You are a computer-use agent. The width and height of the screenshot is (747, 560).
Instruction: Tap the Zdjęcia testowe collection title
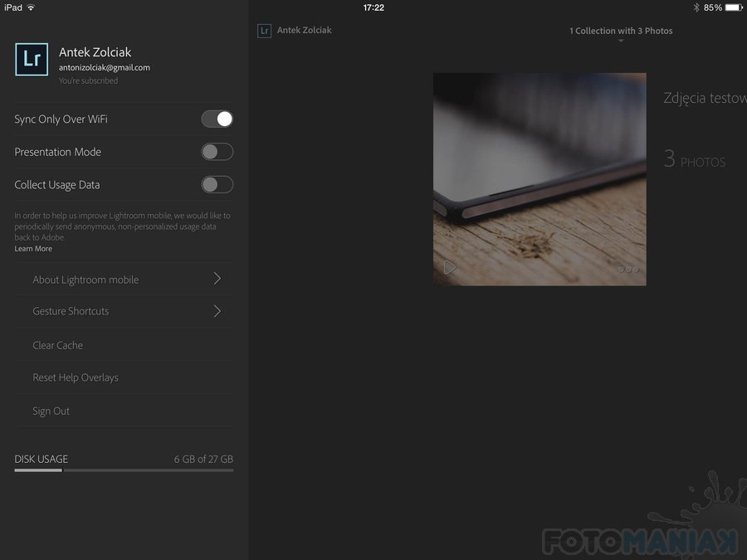(x=705, y=98)
